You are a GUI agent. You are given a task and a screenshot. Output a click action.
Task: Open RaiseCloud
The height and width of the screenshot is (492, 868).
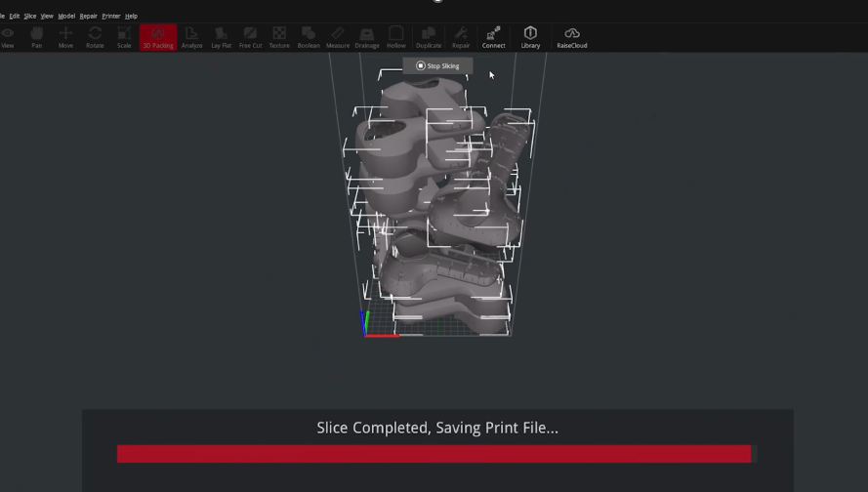[x=572, y=38]
